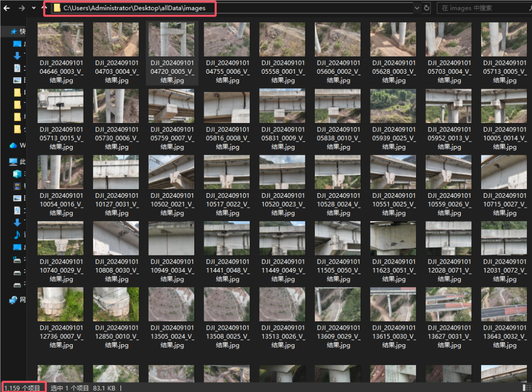This screenshot has height=392, width=532.
Task: Expand the address bar history dropdown
Action: (417, 8)
